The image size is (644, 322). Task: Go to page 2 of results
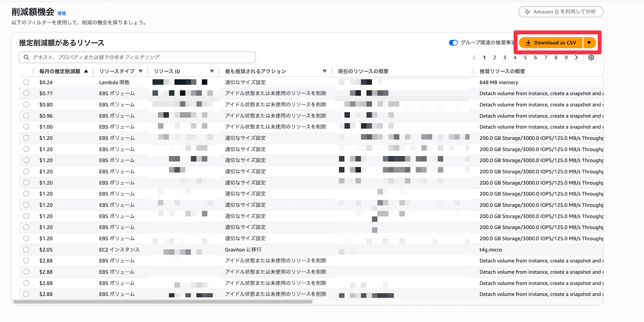[495, 58]
